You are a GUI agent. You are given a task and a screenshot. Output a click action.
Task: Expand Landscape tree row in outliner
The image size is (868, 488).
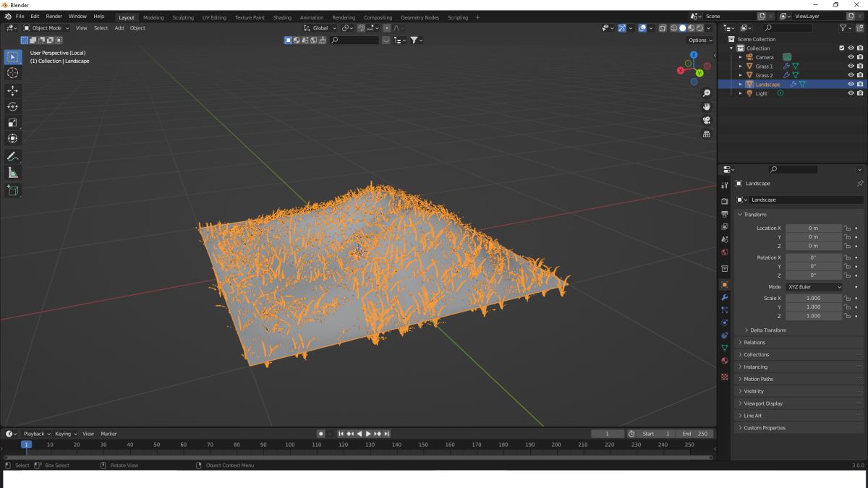pos(740,84)
